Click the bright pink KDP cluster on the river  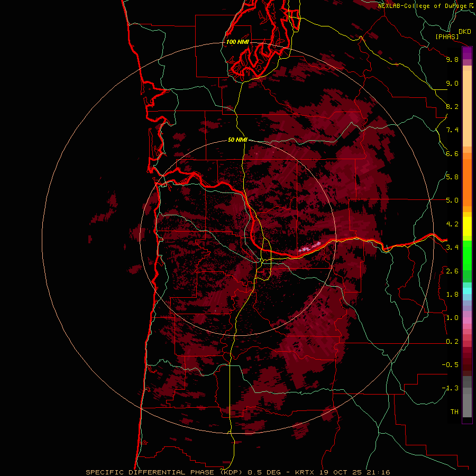pos(309,247)
